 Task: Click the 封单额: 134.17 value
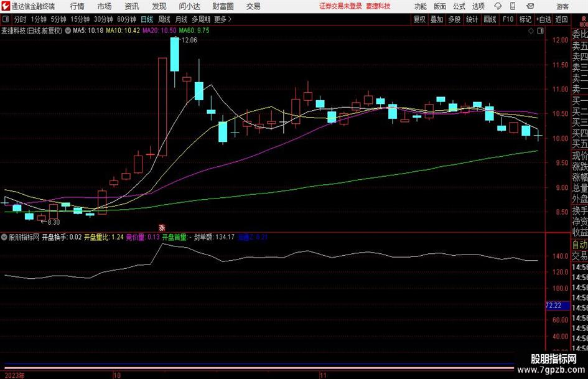coord(214,237)
